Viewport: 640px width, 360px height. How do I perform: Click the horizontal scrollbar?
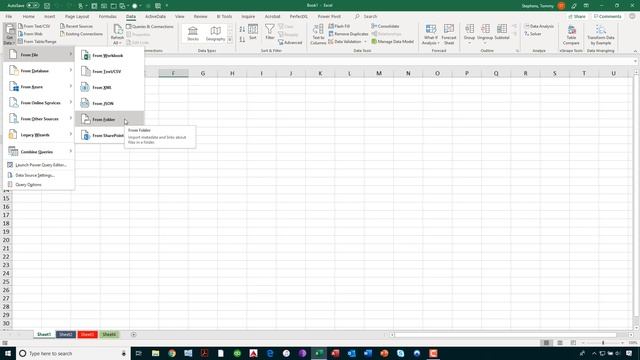pos(504,335)
